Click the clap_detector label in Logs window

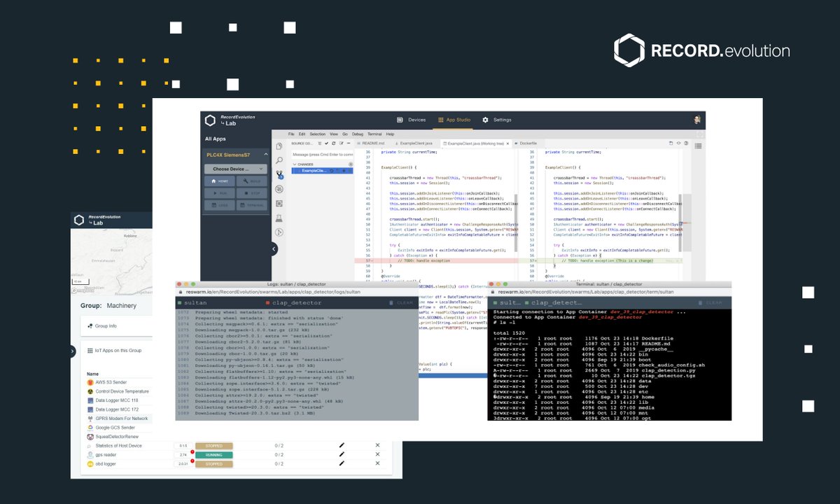pyautogui.click(x=297, y=302)
